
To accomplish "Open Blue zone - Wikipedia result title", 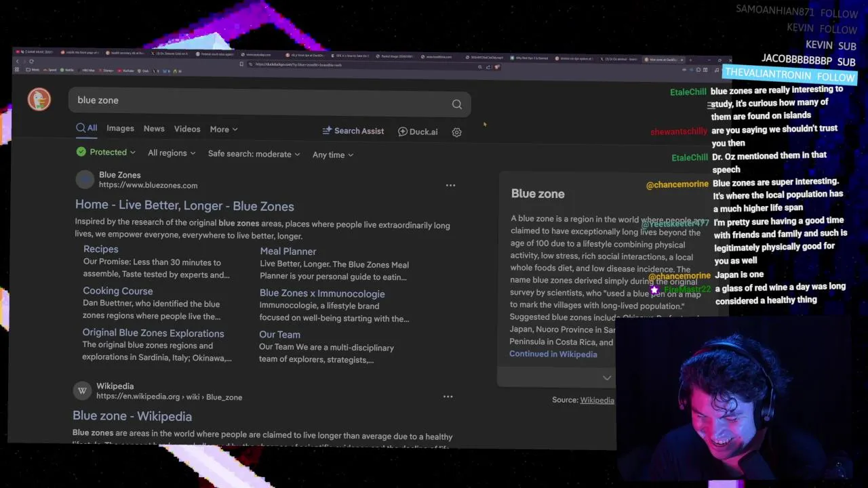I will [x=132, y=416].
